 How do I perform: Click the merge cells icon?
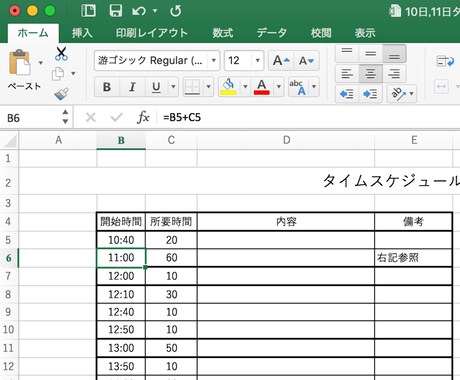441,87
